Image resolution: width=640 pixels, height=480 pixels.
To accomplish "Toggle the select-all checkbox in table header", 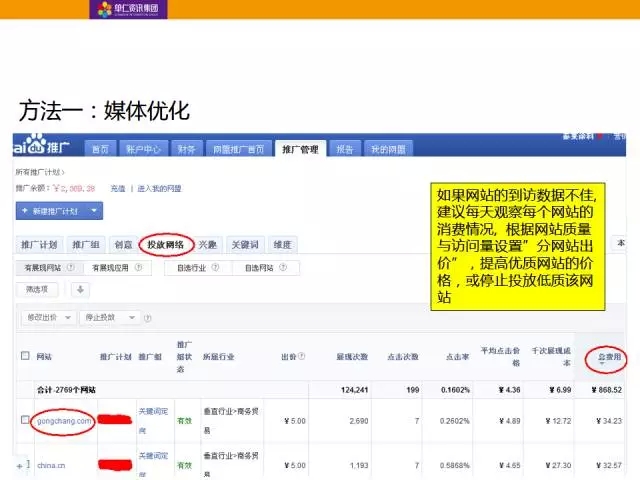I will click(x=25, y=356).
